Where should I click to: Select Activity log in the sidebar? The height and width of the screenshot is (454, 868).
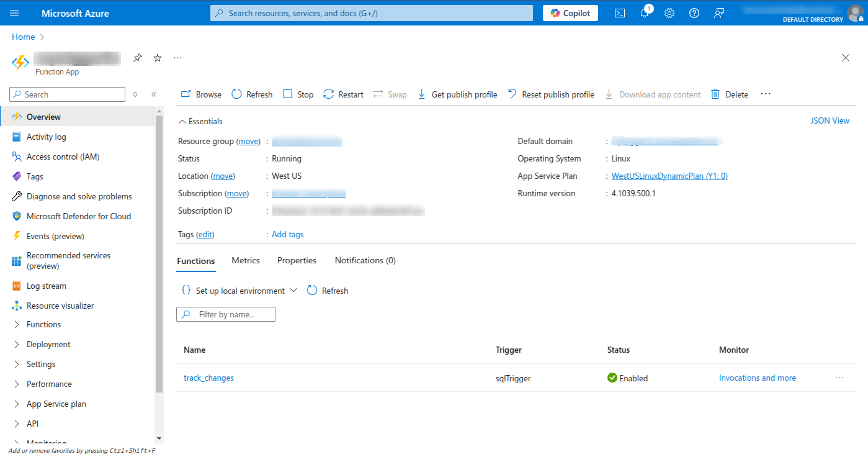[47, 137]
